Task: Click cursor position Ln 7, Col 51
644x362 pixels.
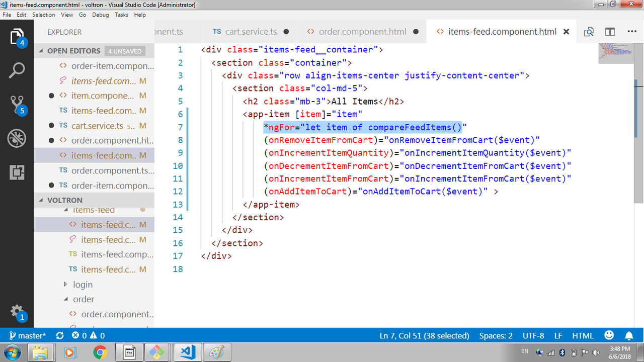Action: click(424, 335)
